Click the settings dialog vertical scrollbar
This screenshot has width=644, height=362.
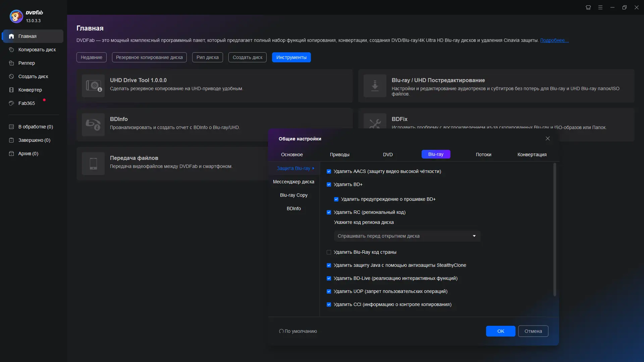(x=554, y=230)
